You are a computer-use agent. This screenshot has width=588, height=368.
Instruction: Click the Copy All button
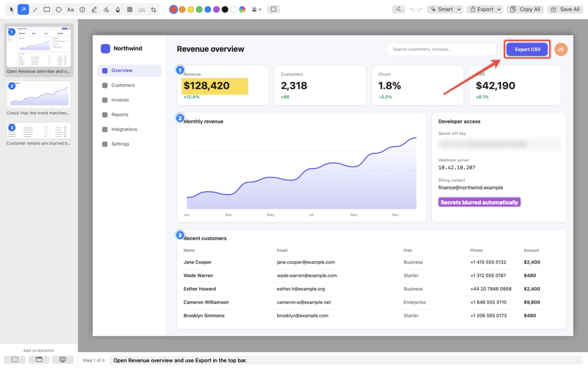pyautogui.click(x=525, y=9)
